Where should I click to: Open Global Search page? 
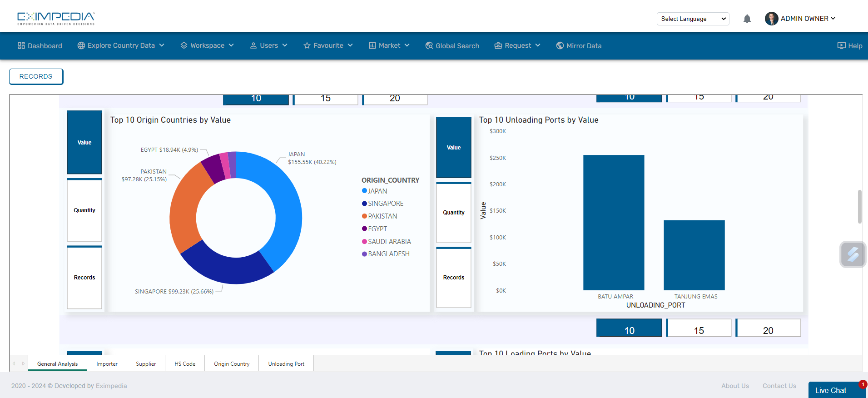click(x=452, y=45)
